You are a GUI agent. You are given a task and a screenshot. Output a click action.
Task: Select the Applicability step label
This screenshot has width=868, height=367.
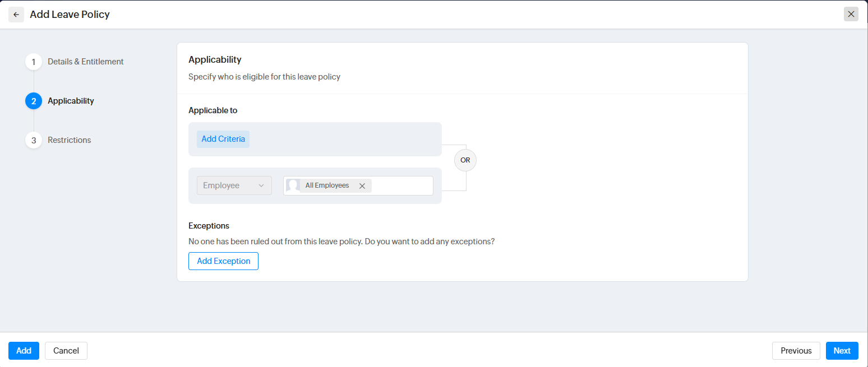pos(71,101)
